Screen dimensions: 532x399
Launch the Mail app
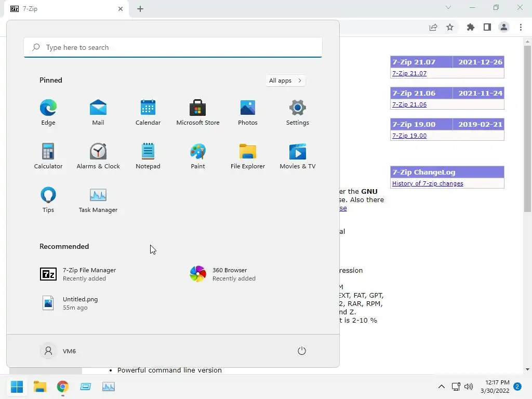(x=98, y=113)
